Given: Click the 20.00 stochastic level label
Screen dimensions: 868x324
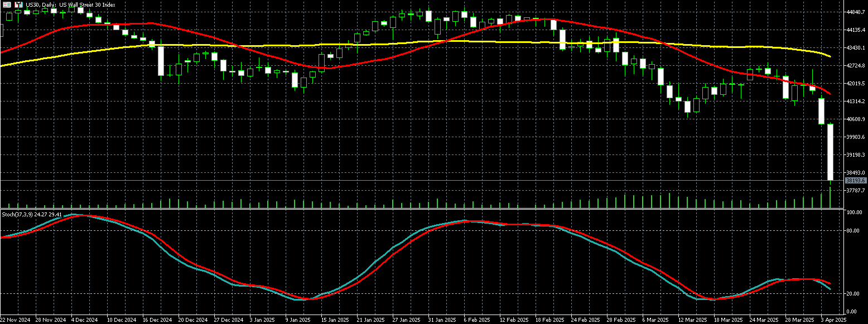Looking at the screenshot, I should [852, 293].
